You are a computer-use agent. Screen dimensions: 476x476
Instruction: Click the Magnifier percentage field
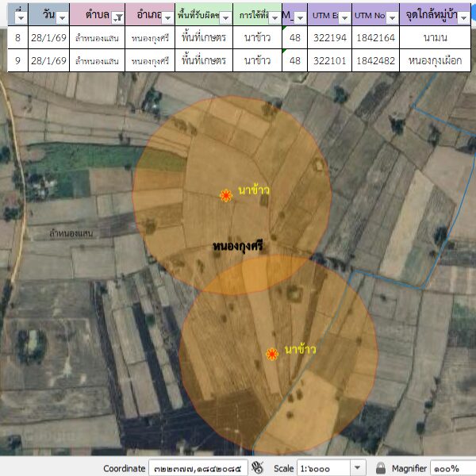tap(452, 468)
